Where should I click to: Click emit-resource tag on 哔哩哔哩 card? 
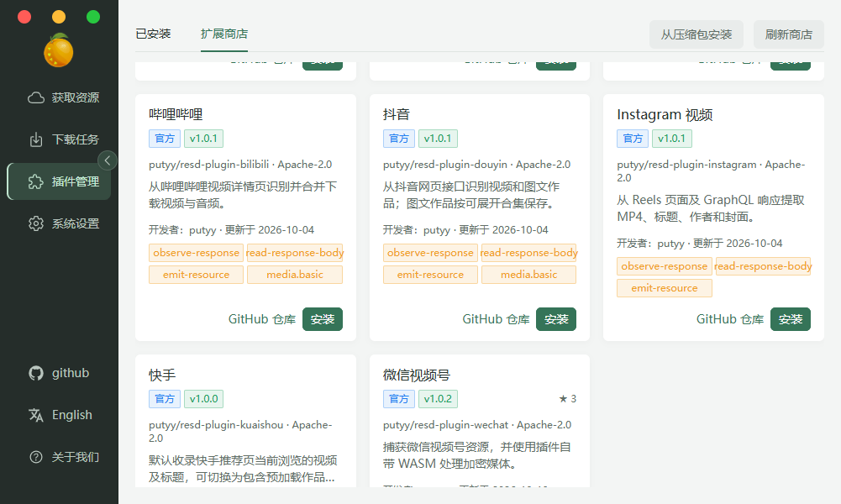(197, 275)
